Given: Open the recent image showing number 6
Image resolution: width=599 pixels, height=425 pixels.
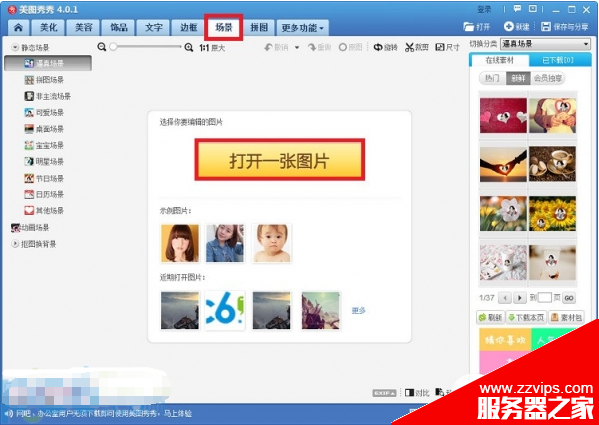Looking at the screenshot, I should pos(225,310).
